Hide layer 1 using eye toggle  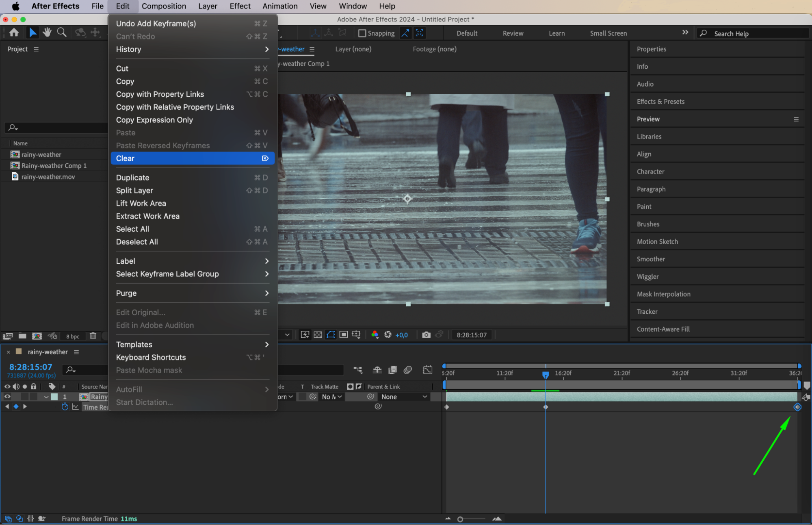pos(7,397)
